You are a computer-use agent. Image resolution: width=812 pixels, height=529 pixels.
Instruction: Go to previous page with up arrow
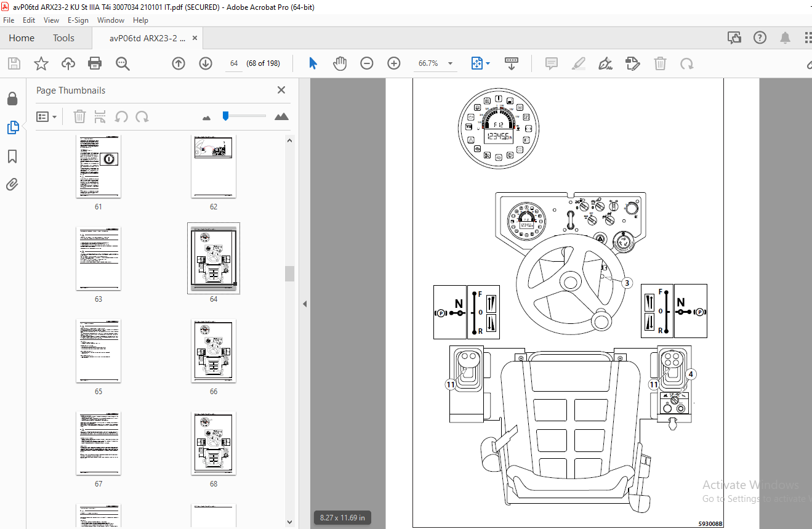[x=179, y=63]
